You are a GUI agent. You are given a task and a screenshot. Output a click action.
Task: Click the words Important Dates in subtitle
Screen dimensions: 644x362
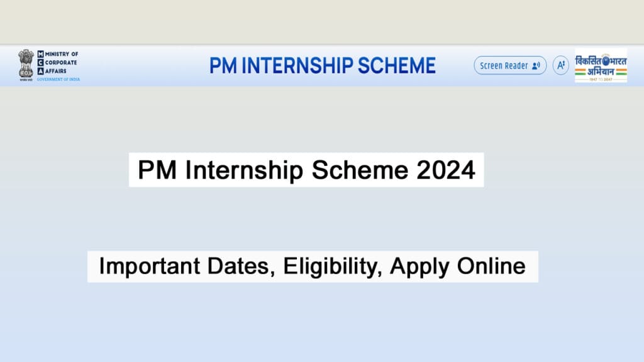pyautogui.click(x=186, y=266)
